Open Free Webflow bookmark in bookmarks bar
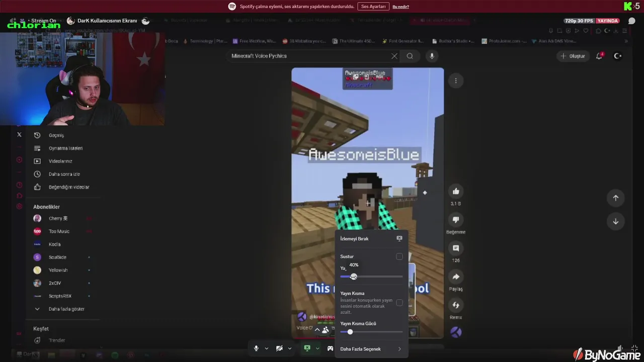Screen dimensions: 644x362 [x=254, y=41]
